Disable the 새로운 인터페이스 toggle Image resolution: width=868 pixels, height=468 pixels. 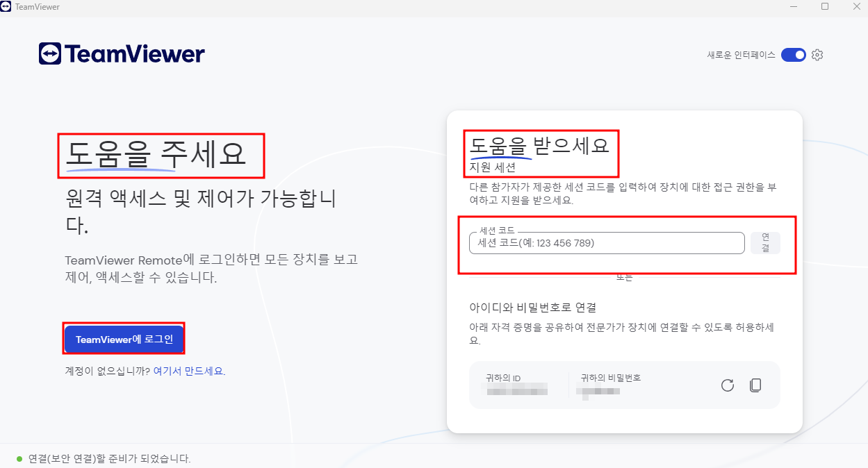coord(792,54)
